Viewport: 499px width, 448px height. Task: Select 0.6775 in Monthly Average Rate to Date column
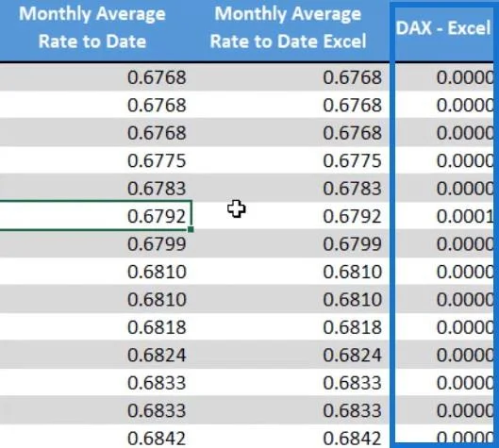[157, 160]
